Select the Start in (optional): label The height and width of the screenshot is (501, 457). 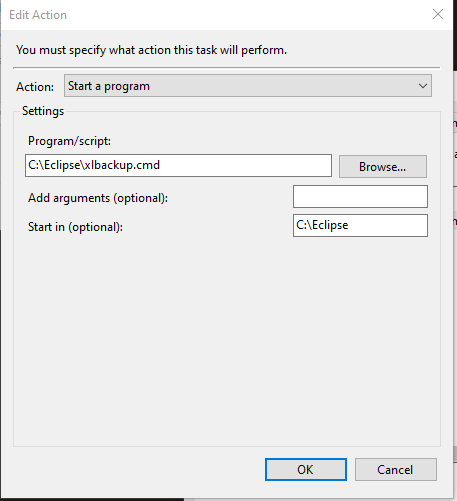coord(75,227)
